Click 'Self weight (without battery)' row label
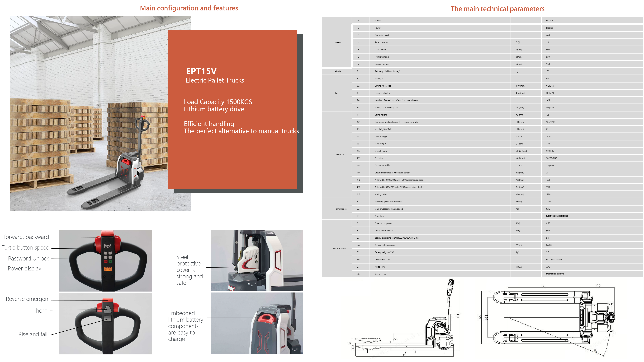644x362 pixels. [387, 71]
